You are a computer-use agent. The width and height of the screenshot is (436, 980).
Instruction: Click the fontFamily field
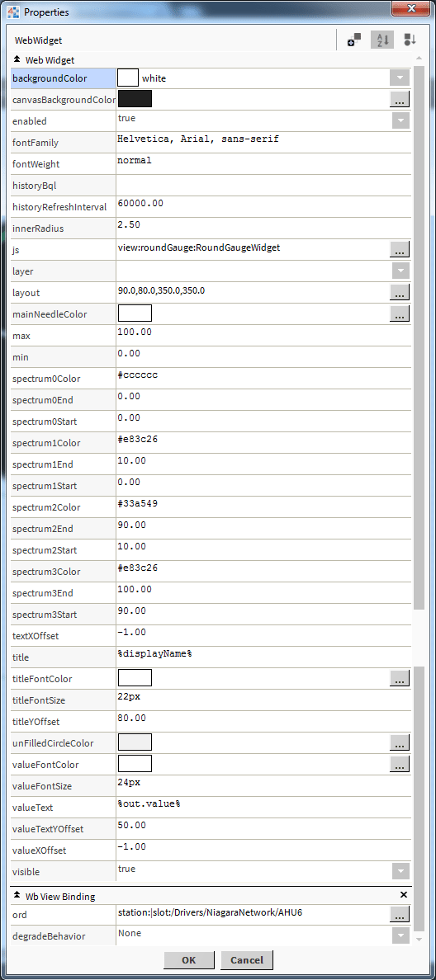click(263, 142)
